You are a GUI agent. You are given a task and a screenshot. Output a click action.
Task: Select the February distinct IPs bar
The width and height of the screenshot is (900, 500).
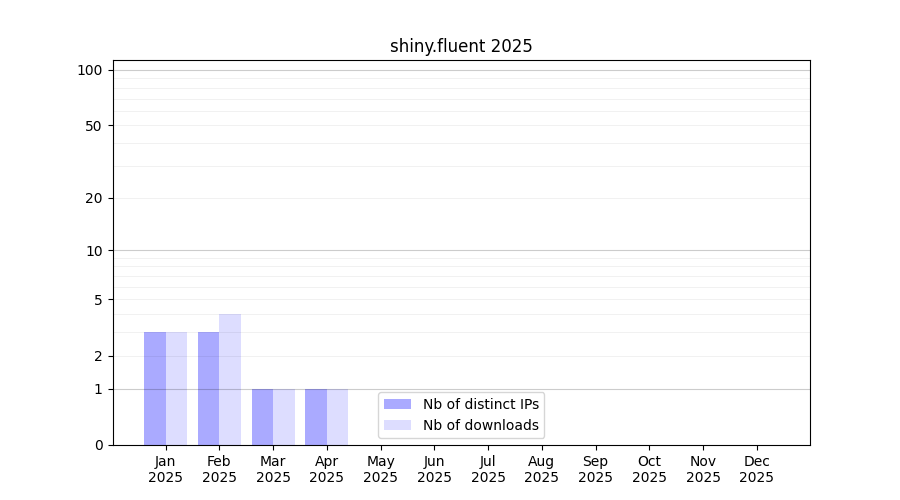tap(208, 388)
